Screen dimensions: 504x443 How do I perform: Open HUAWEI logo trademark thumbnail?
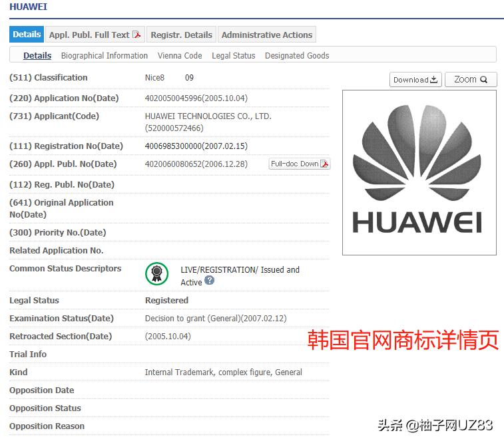point(419,173)
